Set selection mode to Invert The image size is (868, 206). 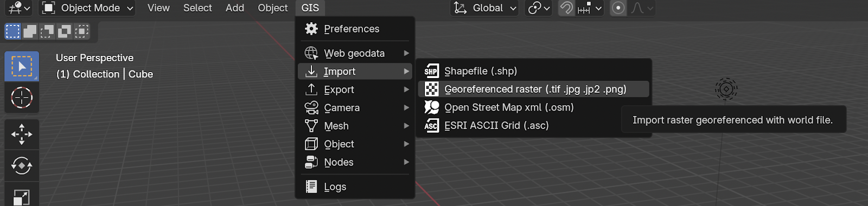pos(65,31)
